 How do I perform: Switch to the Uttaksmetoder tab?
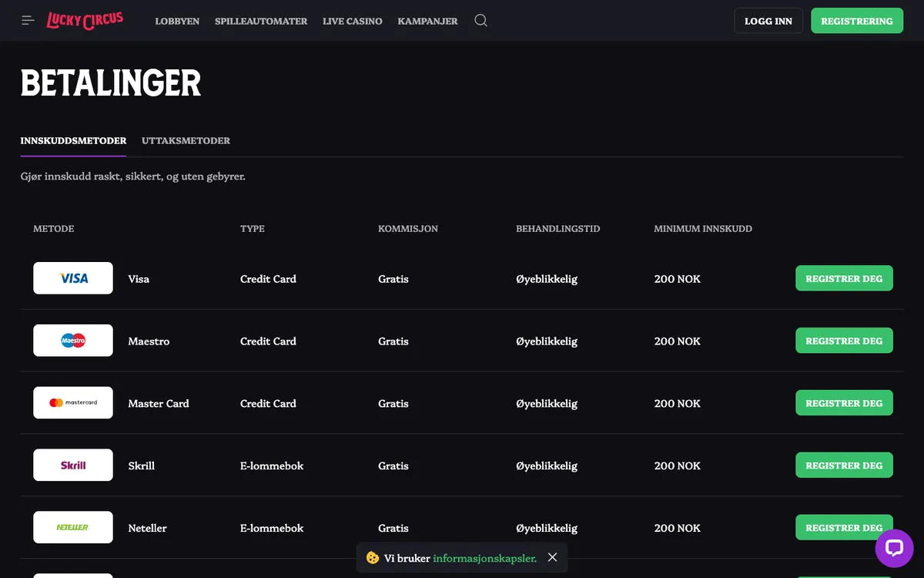tap(186, 141)
